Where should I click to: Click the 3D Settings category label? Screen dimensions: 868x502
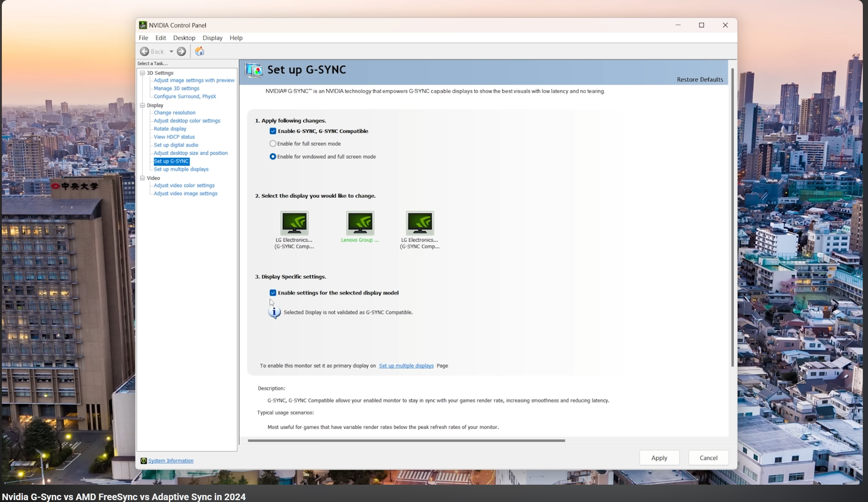pyautogui.click(x=160, y=73)
